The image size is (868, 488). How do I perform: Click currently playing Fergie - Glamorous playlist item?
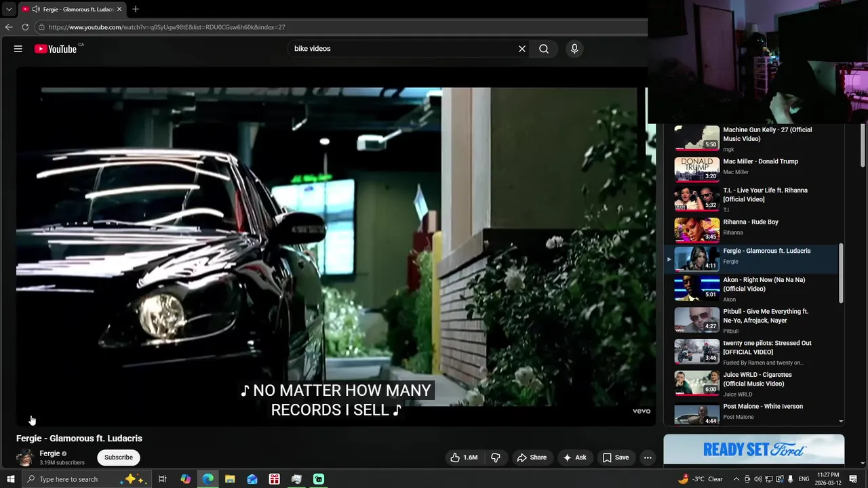click(x=753, y=259)
